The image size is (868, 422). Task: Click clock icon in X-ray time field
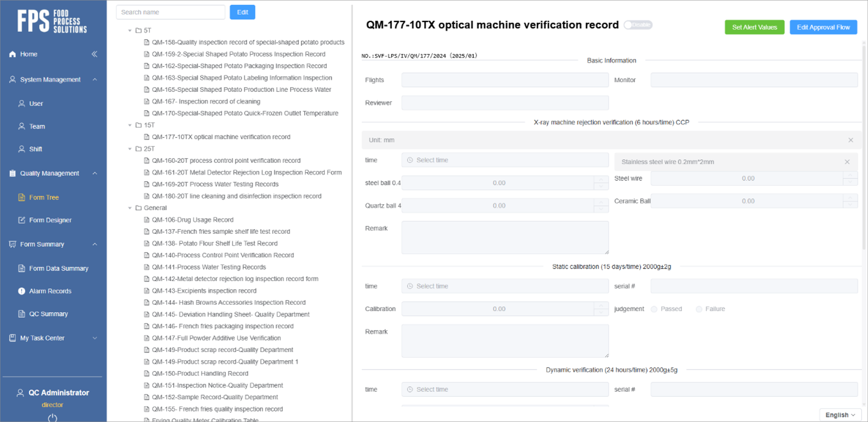[x=410, y=160]
